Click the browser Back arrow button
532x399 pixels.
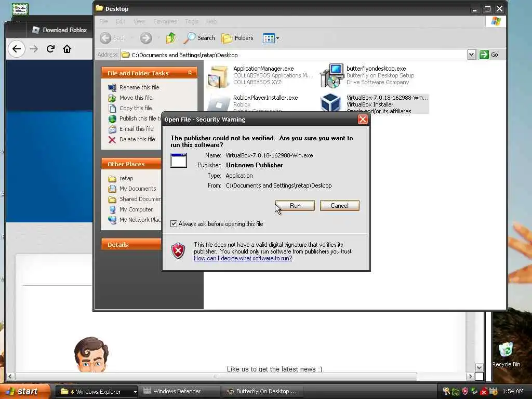[x=16, y=49]
